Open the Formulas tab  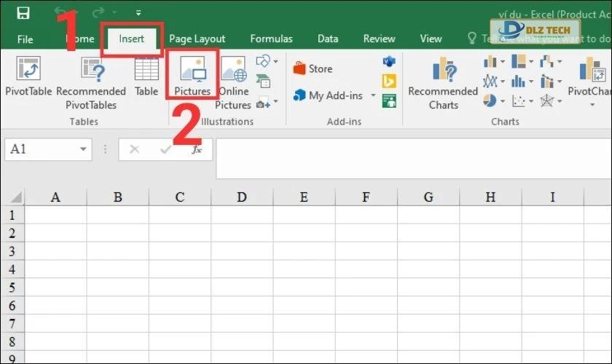pyautogui.click(x=271, y=39)
